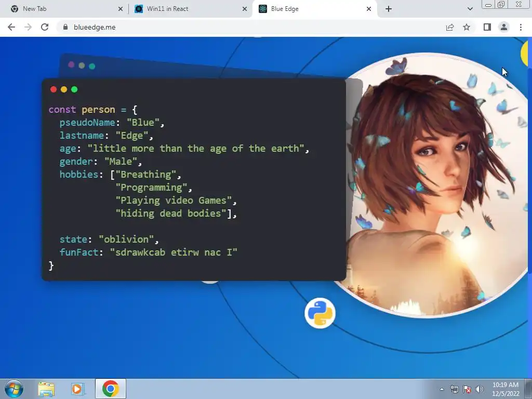Click the "Playing video Games" string

[174, 200]
